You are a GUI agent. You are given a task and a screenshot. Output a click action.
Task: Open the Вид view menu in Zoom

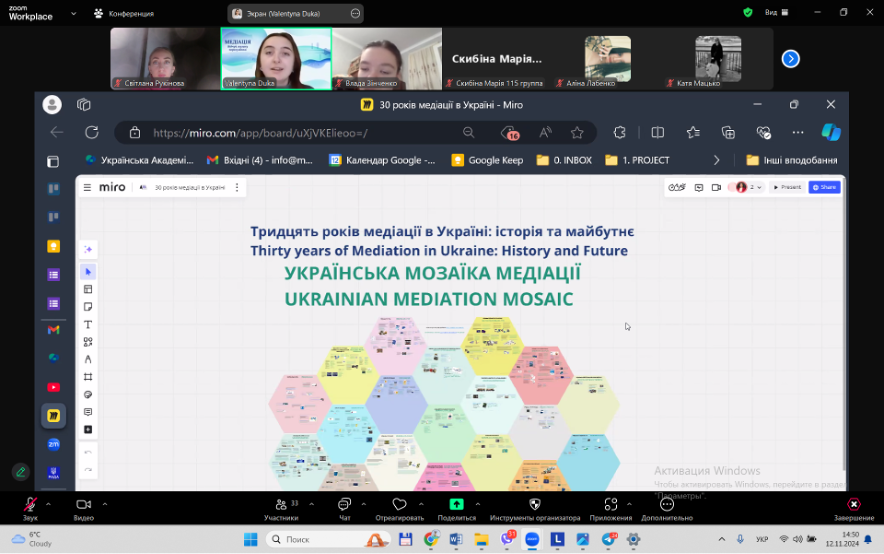tap(776, 12)
